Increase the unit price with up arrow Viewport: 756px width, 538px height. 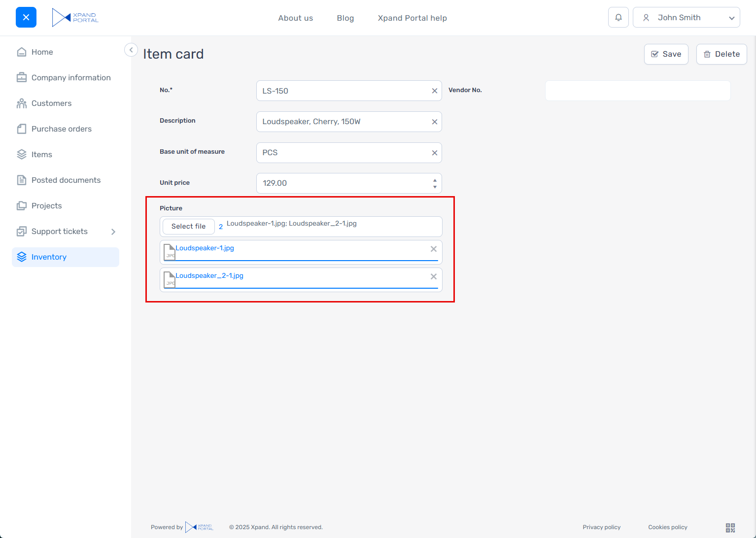point(435,180)
